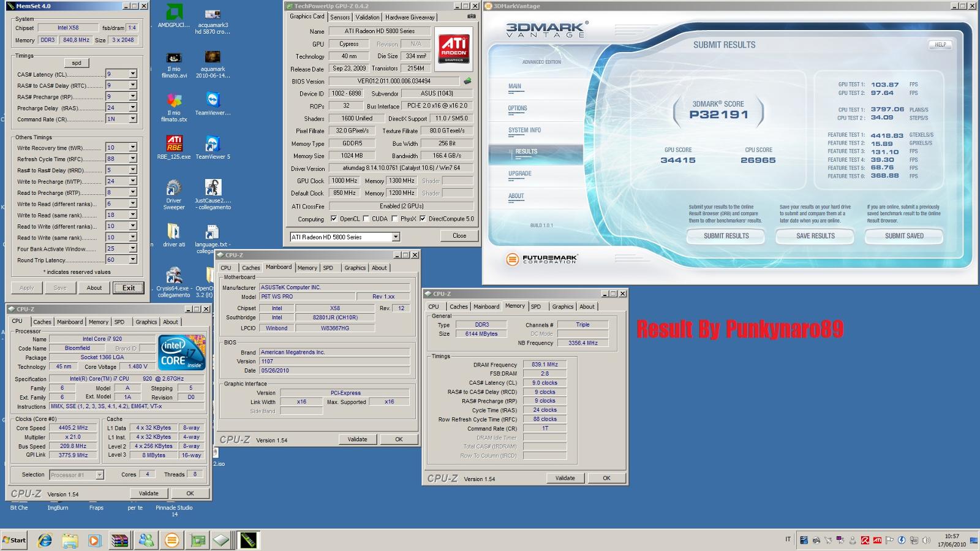Click the BIOS save chip icon in GPU-Z
Viewport: 980px width, 551px height.
coord(467,81)
